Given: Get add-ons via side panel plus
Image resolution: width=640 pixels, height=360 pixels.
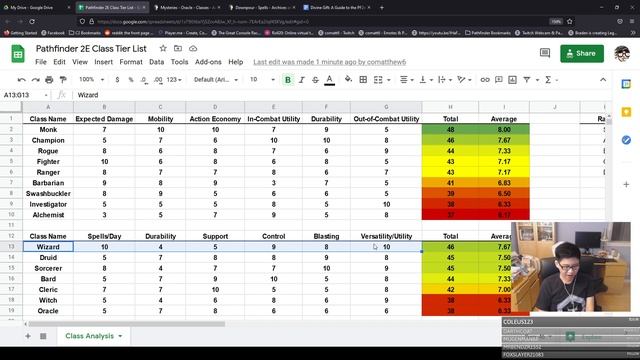Looking at the screenshot, I should [x=626, y=184].
